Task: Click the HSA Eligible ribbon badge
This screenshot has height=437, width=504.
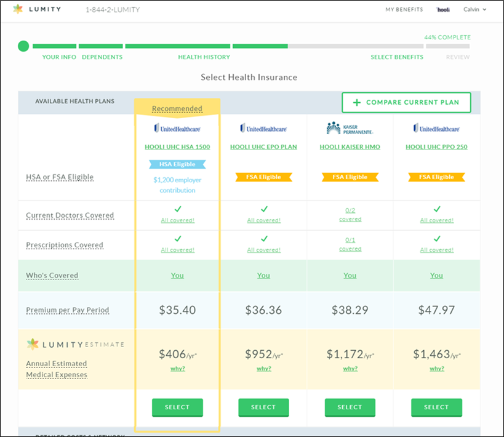Action: pos(177,164)
